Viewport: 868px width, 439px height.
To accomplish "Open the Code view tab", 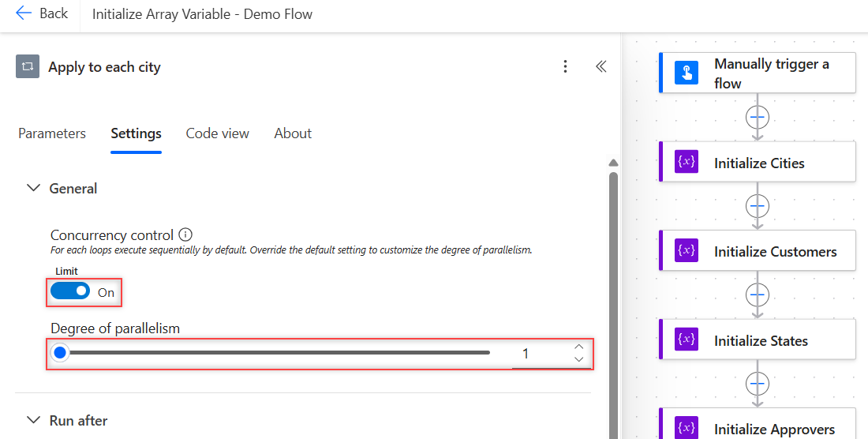I will coord(218,133).
